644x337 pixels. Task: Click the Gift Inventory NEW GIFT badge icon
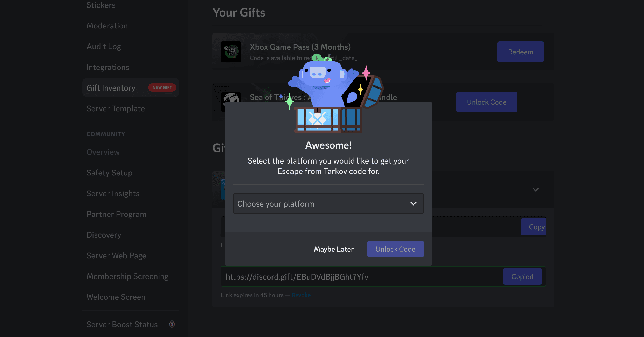pos(162,87)
